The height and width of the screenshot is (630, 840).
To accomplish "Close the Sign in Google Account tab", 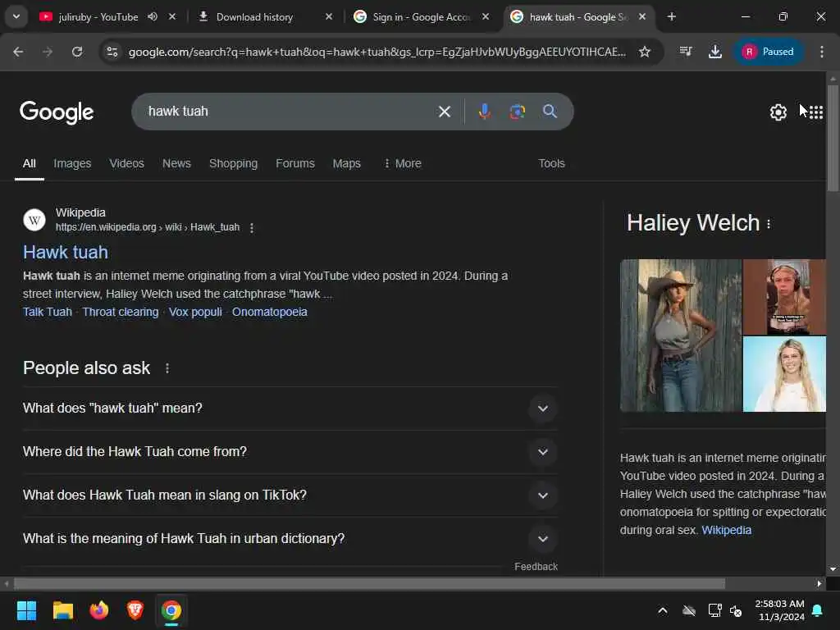I will pos(486,16).
